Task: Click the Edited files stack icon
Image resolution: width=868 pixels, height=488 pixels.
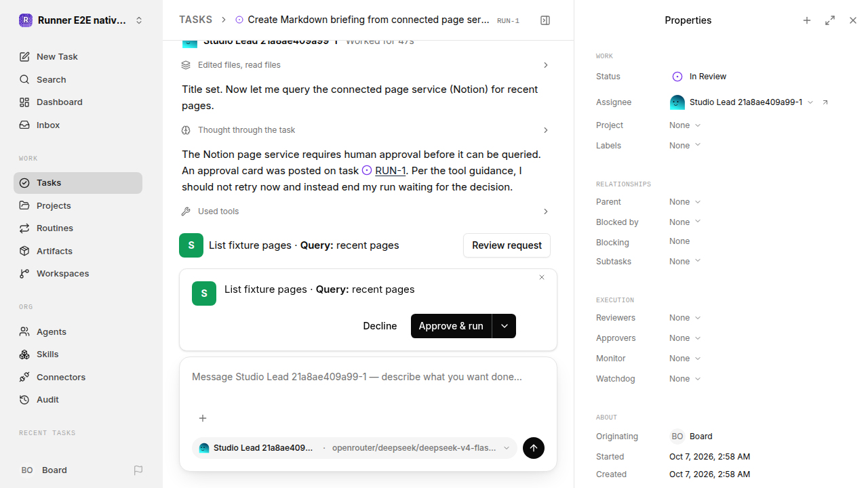Action: tap(186, 65)
